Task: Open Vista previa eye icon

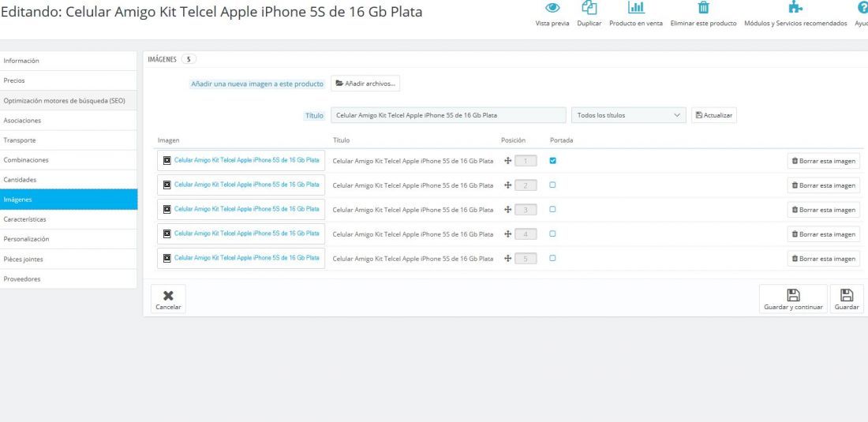Action: point(552,8)
